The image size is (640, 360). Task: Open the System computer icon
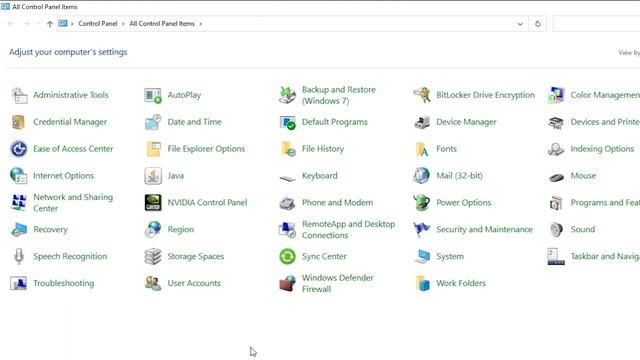tap(422, 257)
